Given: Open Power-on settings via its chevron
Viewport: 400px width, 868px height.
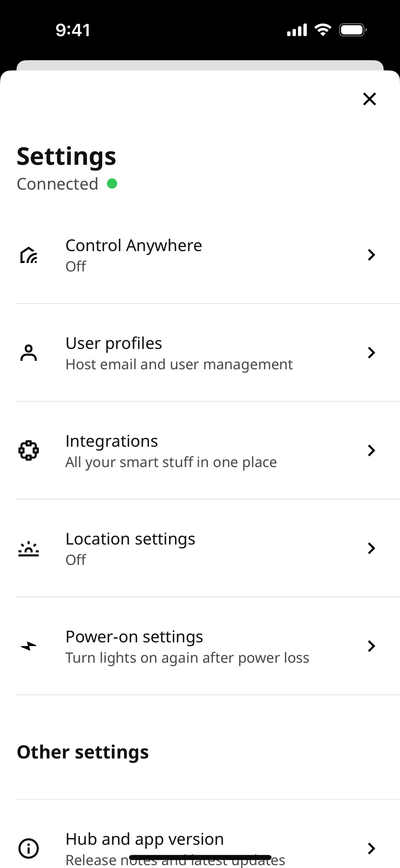Looking at the screenshot, I should [371, 646].
